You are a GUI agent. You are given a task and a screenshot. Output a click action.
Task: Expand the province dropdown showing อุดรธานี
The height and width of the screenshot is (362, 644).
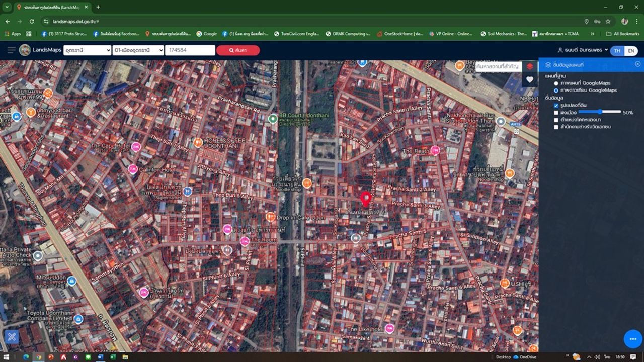(x=87, y=50)
